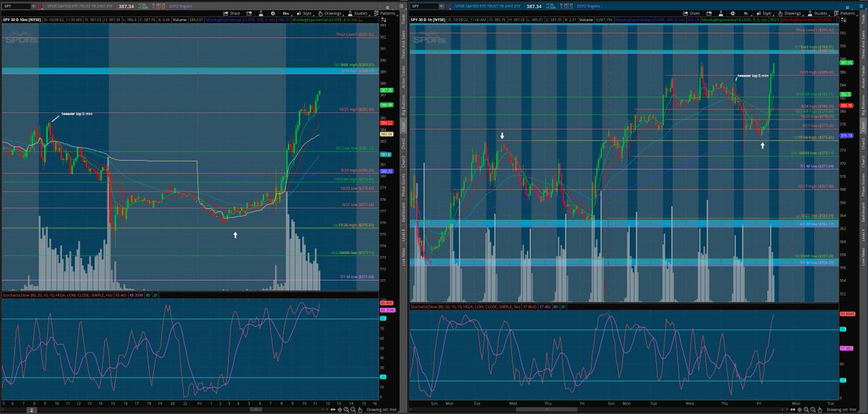Viewport: 868px width, 414px height.
Task: Click the magnifier zoom icon below left chart
Action: click(346, 410)
